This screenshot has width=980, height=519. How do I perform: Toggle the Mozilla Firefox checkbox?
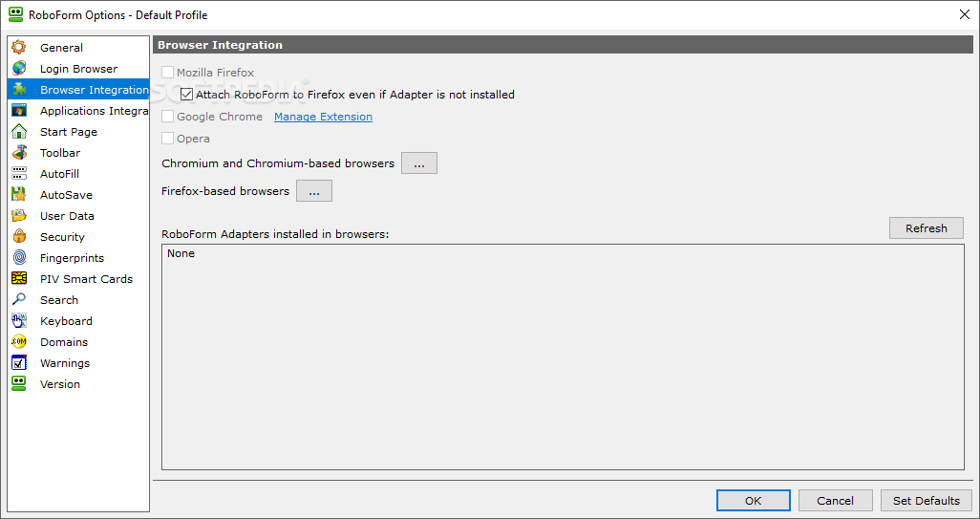167,73
